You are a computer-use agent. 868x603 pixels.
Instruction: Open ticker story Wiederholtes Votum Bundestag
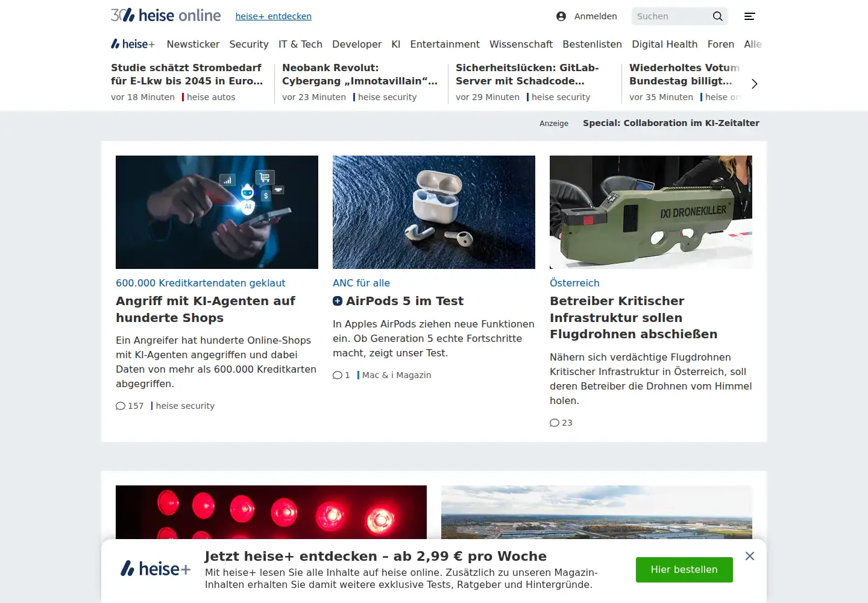(684, 74)
